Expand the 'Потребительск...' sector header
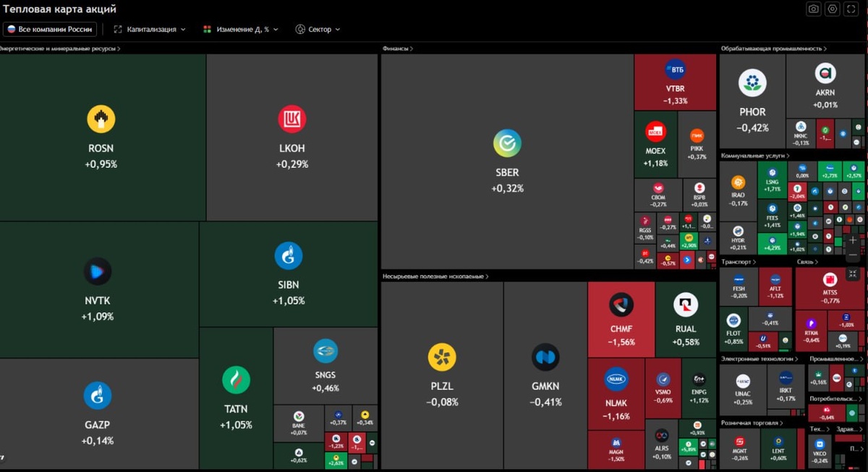Viewport: 868px width, 472px height. point(835,398)
